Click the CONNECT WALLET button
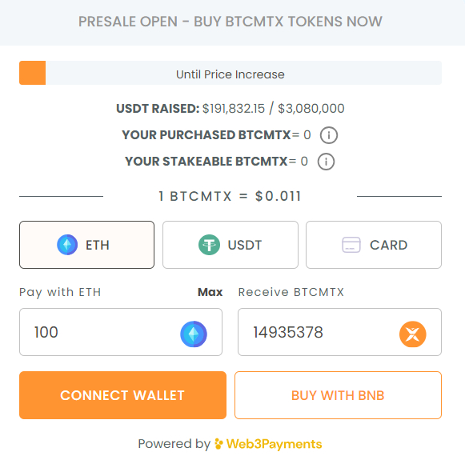Image resolution: width=465 pixels, height=476 pixels. pos(122,395)
